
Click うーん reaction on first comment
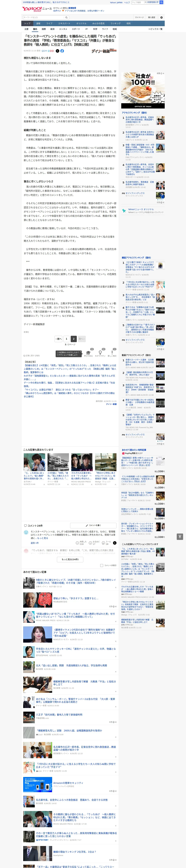[x=106, y=543]
